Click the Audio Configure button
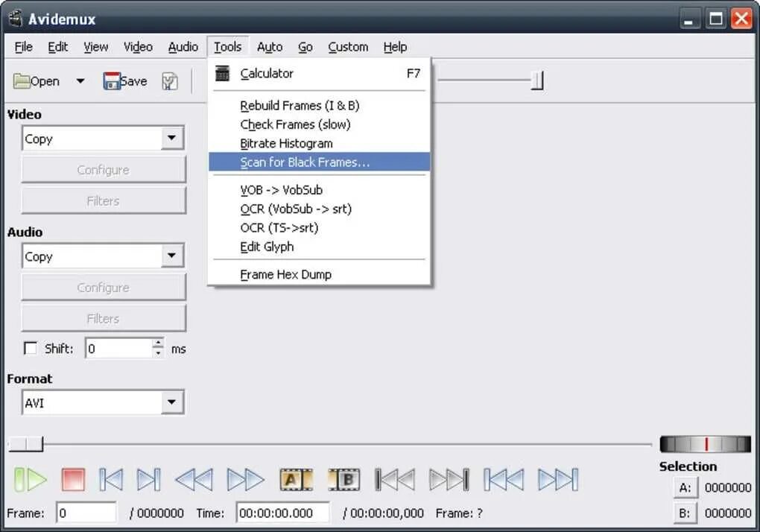Viewport: 760px width, 532px height. (104, 288)
